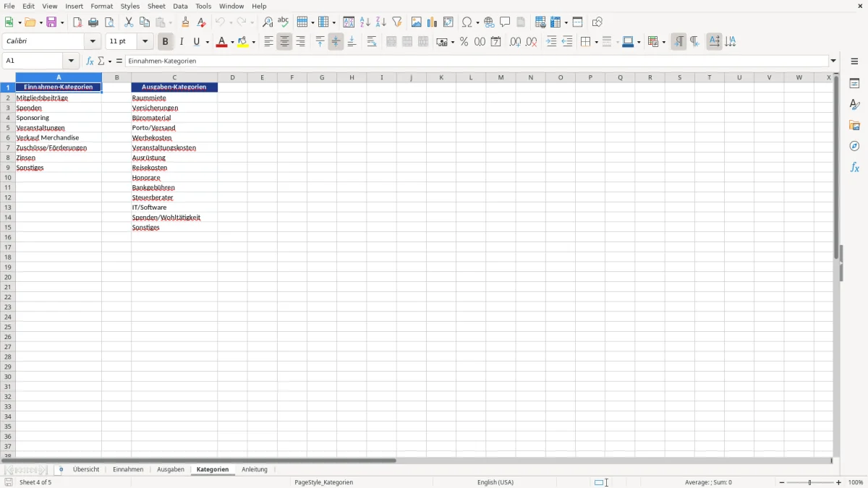Open the Borders dropdown arrow
This screenshot has height=488, width=868.
click(595, 42)
